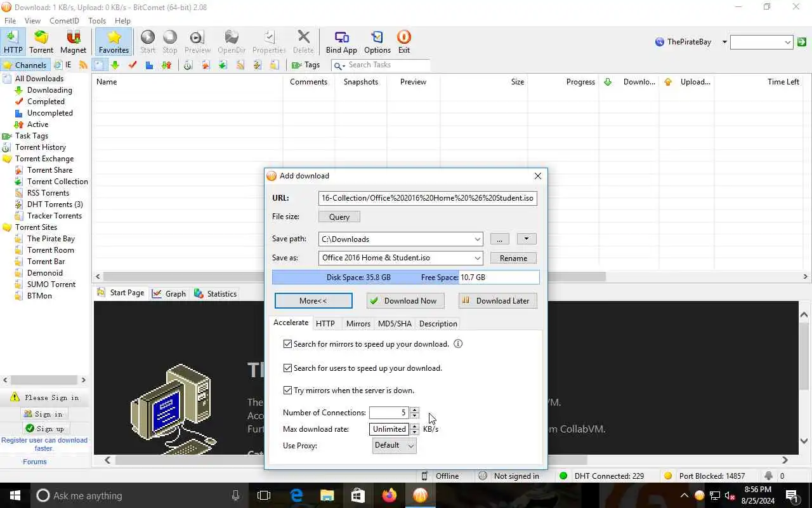812x508 pixels.
Task: Open the Graph tab in bottom panel
Action: (169, 293)
